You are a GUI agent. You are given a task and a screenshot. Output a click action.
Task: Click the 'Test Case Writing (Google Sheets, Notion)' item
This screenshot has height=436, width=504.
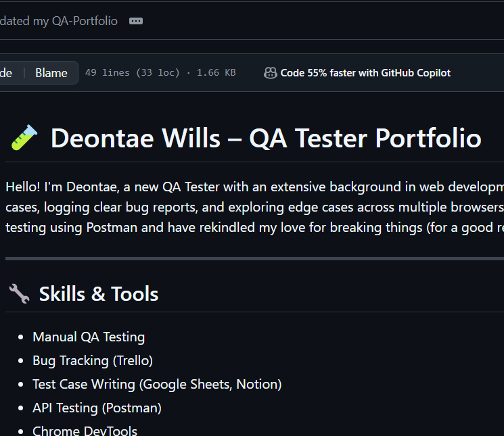(x=157, y=384)
